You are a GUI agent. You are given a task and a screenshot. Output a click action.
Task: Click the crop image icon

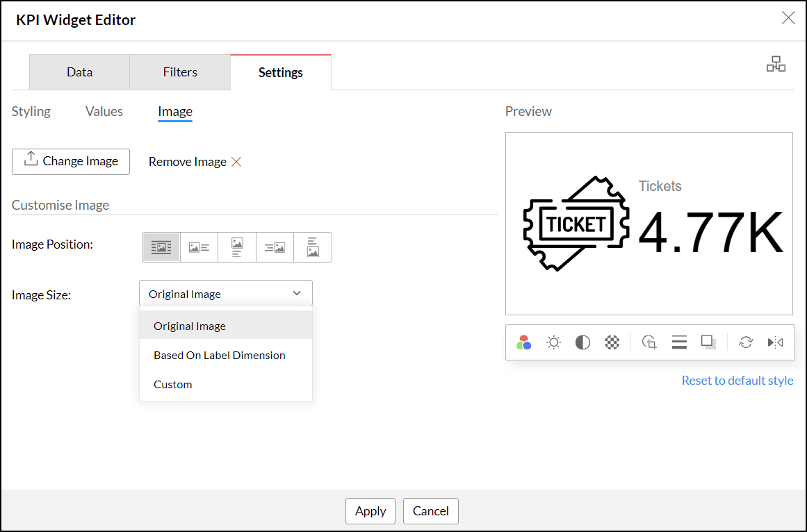click(650, 342)
